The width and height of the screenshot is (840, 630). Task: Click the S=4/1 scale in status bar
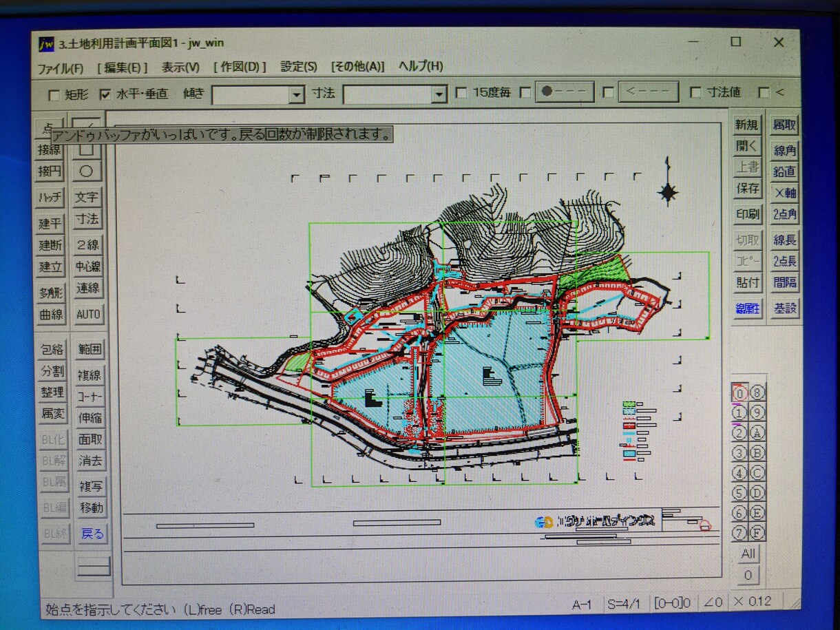coord(624,604)
